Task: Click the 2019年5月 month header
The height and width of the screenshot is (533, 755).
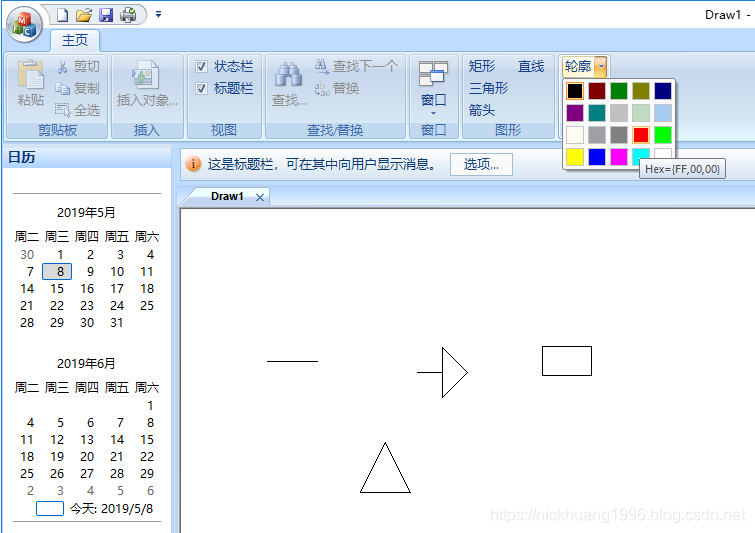Action: click(x=86, y=212)
